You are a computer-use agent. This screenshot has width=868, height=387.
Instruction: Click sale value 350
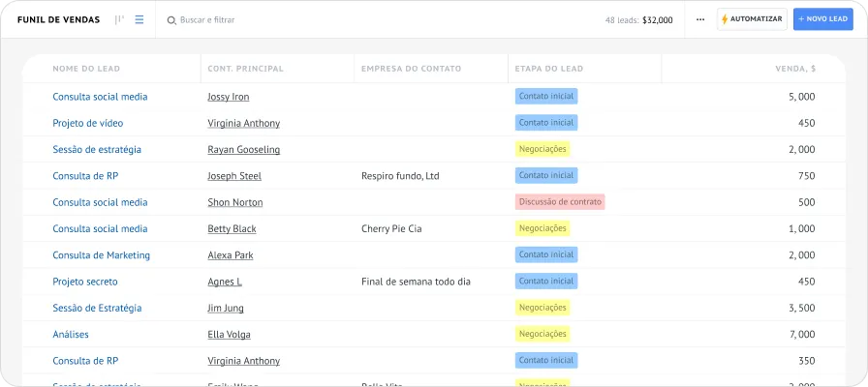807,361
